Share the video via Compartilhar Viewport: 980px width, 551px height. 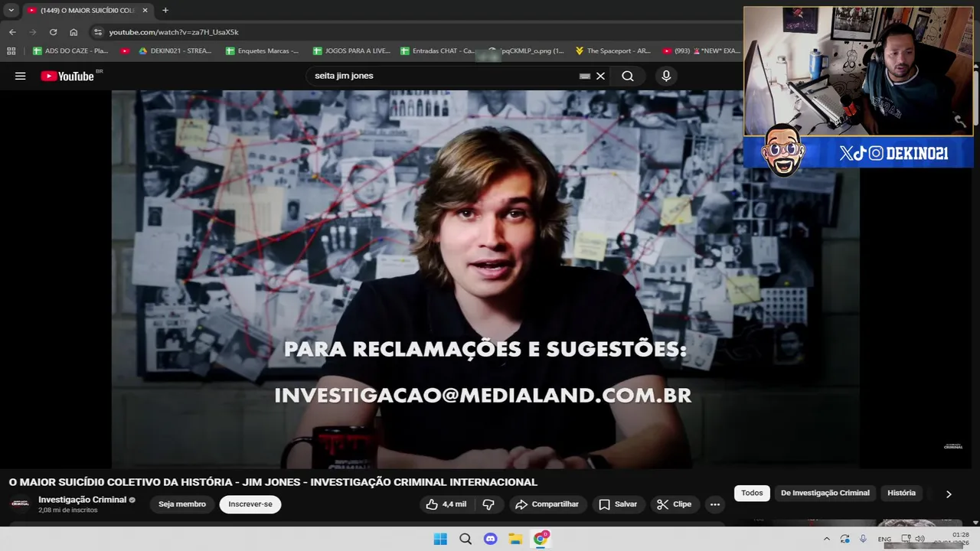547,504
